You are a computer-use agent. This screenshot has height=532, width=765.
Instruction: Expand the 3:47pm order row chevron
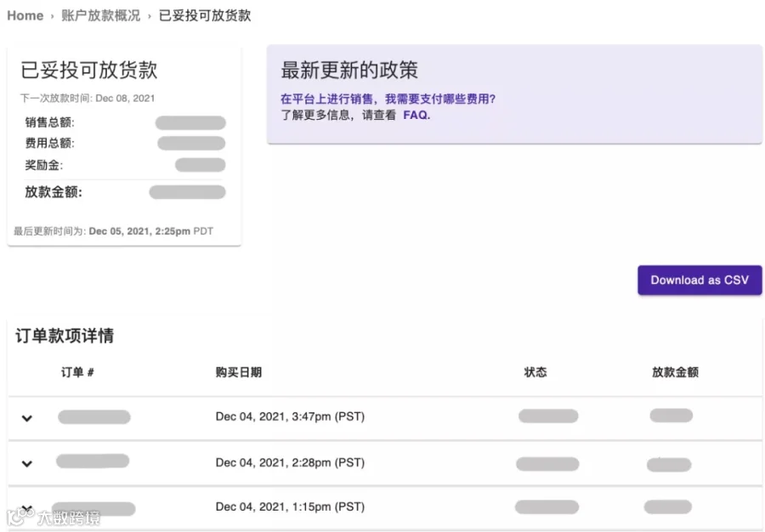[27, 418]
